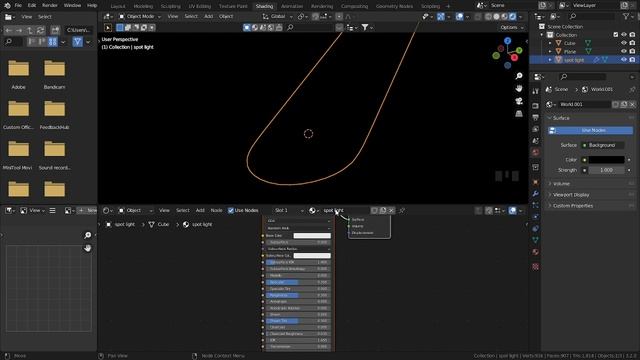
Task: Open the Texture properties checker icon
Action: coord(536,267)
